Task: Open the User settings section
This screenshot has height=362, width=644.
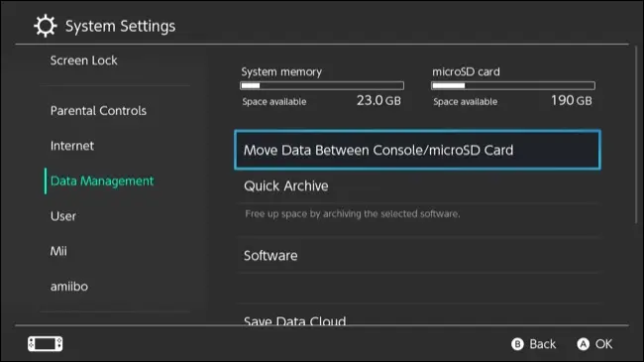Action: [x=63, y=216]
